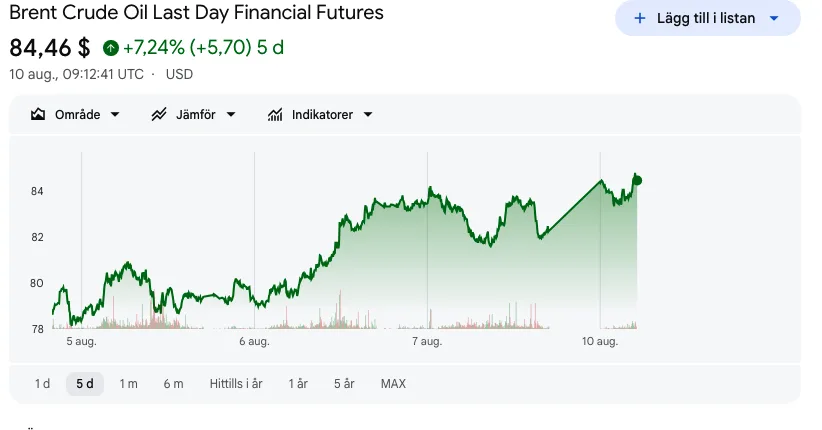Click the plus icon in Lägg till i listan
Viewport: 822px width, 430px height.
coord(640,18)
